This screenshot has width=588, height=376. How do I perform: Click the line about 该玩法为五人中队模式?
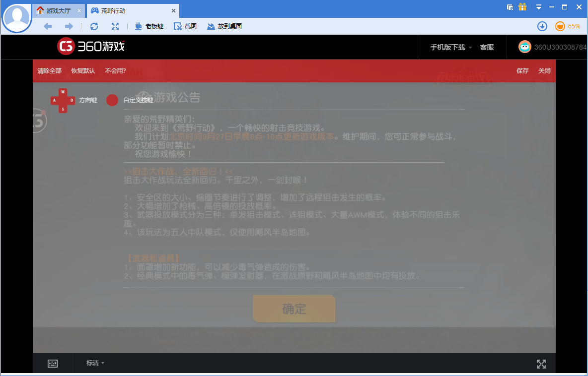[218, 232]
